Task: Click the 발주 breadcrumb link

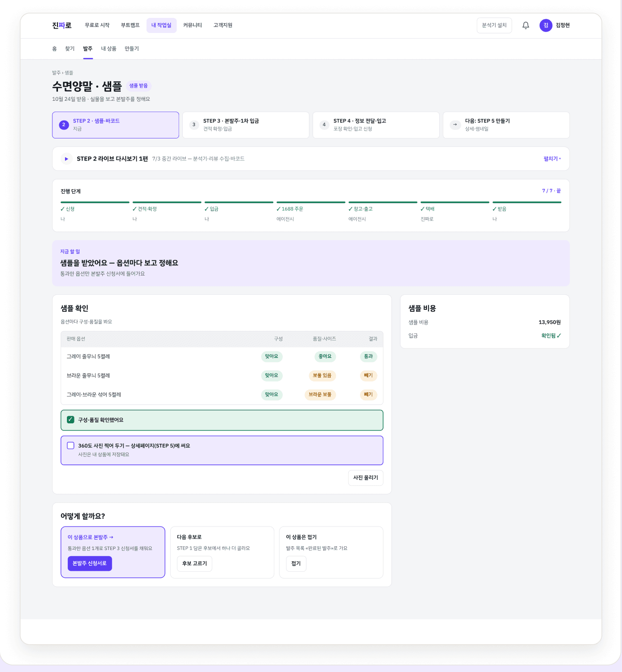Action: (x=56, y=73)
